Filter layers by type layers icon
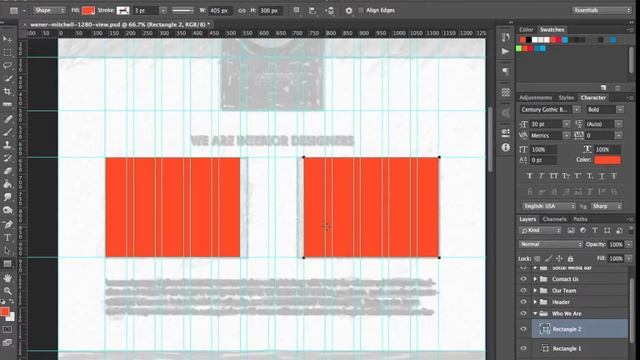The width and height of the screenshot is (640, 360). coord(595,231)
